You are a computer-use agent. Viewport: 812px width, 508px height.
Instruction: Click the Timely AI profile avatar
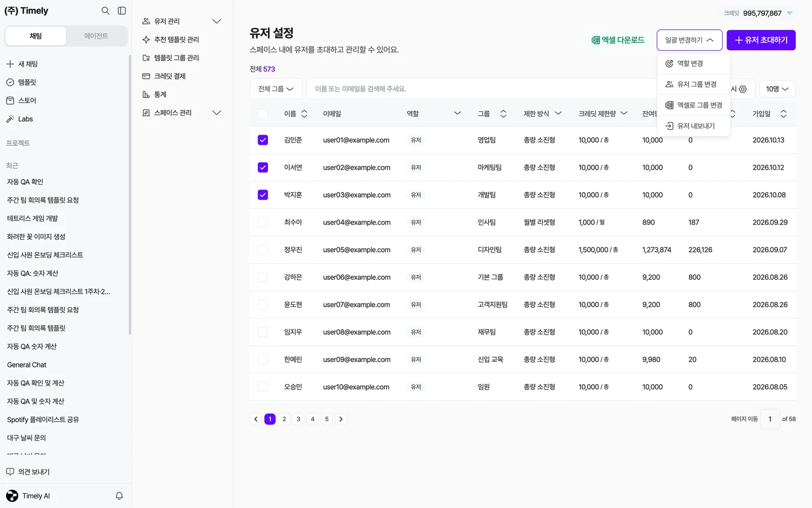pos(12,496)
